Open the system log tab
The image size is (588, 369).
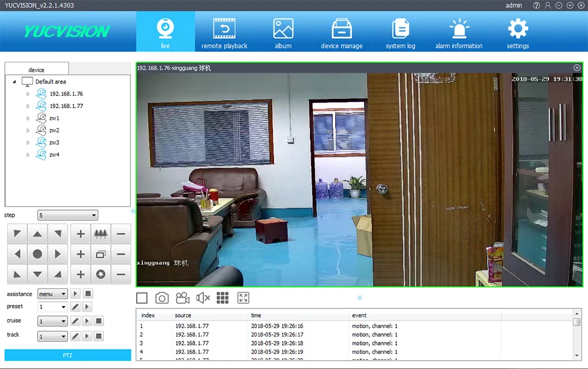point(400,32)
